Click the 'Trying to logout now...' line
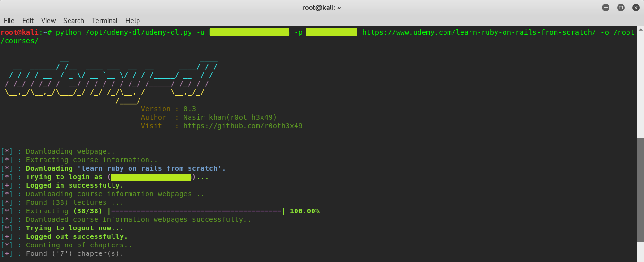644x262 pixels. point(62,228)
